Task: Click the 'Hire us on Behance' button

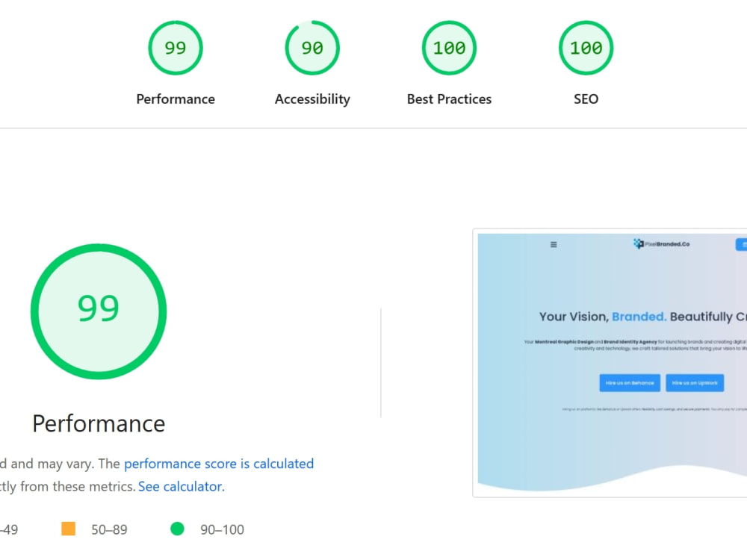Action: coord(629,383)
